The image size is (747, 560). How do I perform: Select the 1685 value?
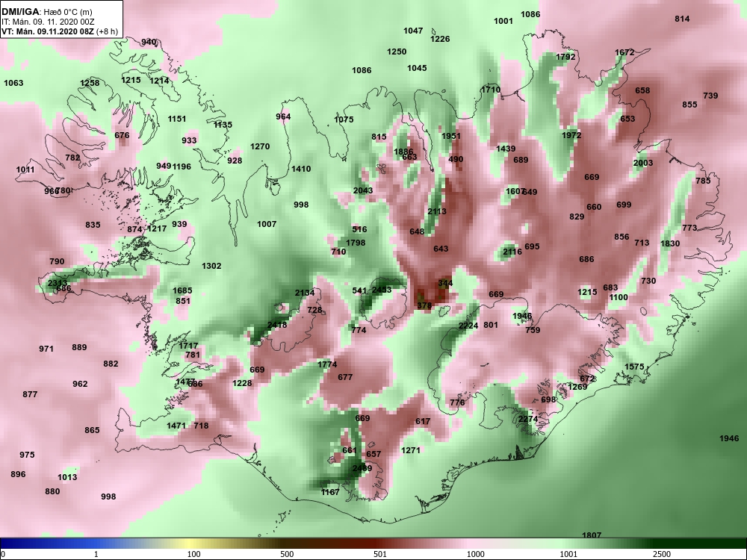(x=182, y=290)
